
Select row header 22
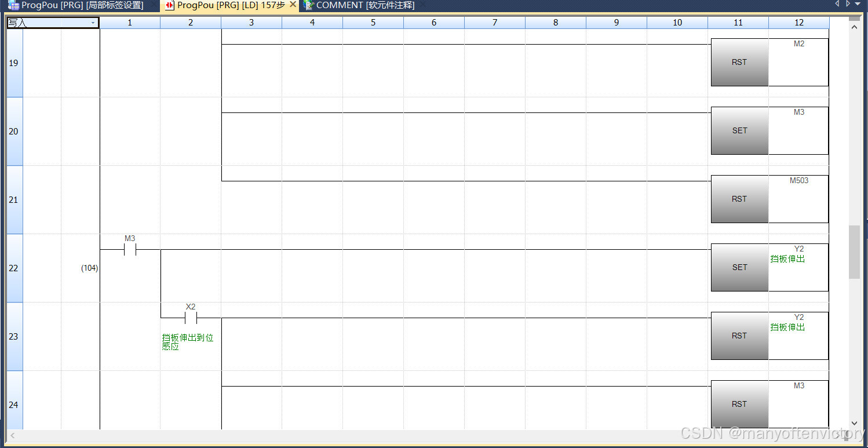point(14,268)
